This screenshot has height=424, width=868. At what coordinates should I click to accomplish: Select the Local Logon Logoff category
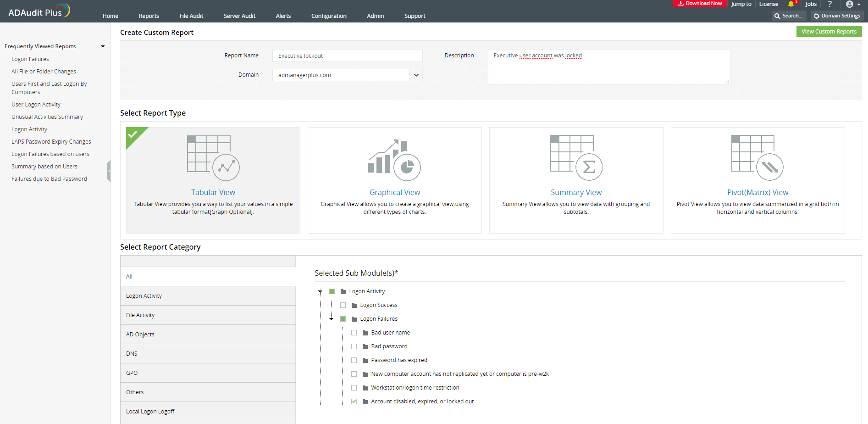(x=208, y=412)
